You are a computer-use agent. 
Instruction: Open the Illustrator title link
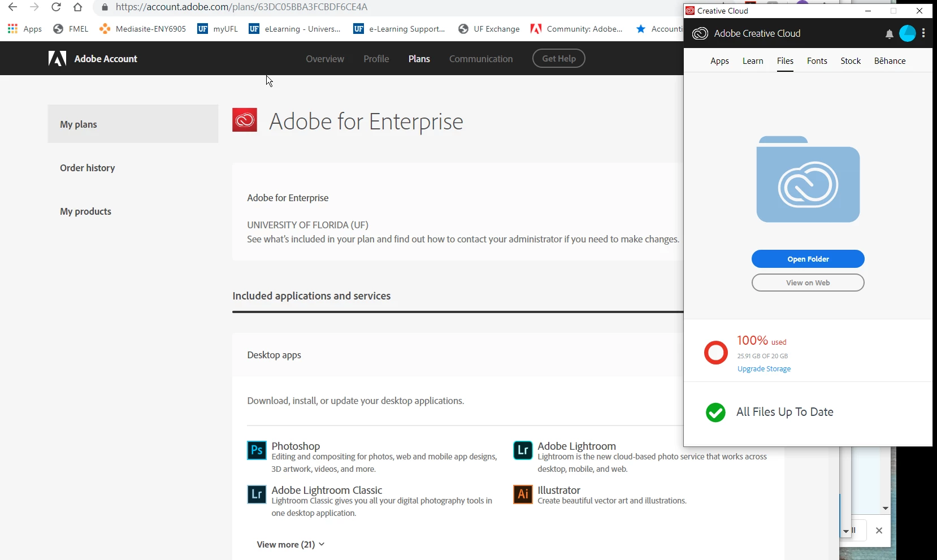tap(559, 490)
